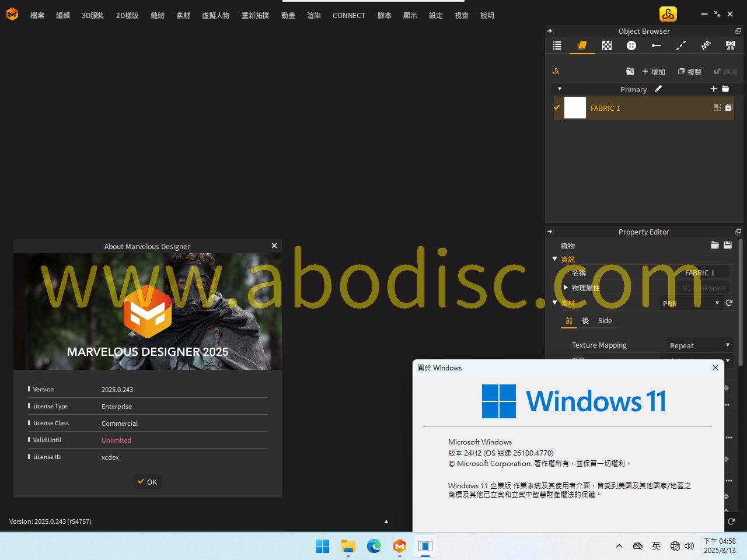Click the folder-plus icon beside 增加
The width and height of the screenshot is (747, 560).
[x=630, y=71]
